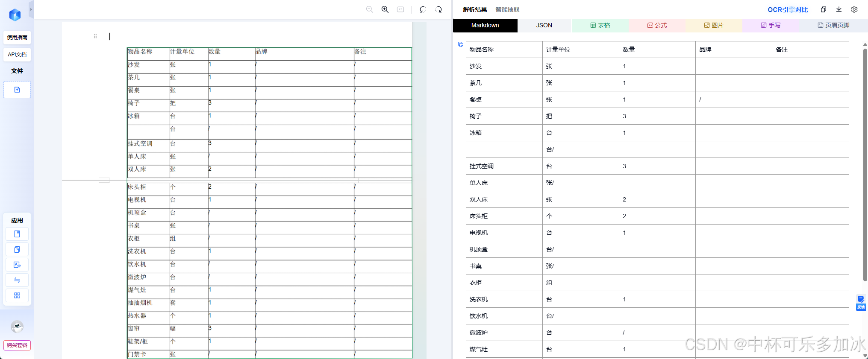Select the 页眉页脚 header-footer tab
868x359 pixels.
point(833,25)
